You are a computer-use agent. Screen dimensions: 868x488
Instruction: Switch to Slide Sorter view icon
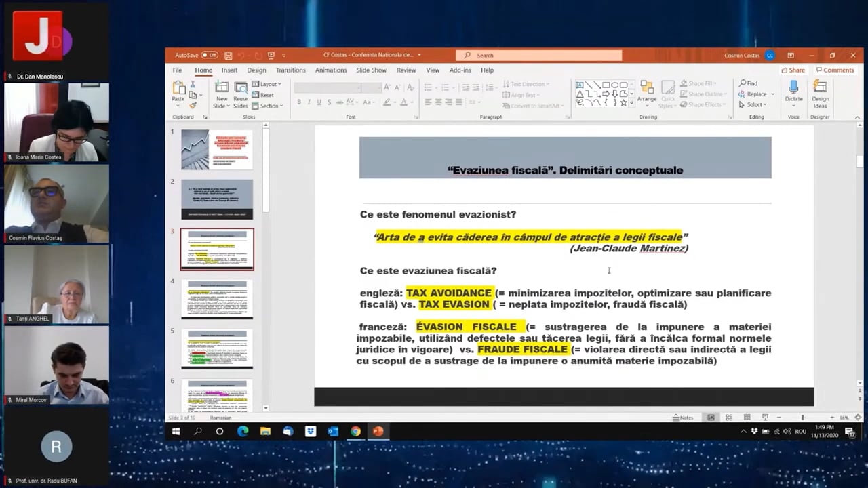729,418
